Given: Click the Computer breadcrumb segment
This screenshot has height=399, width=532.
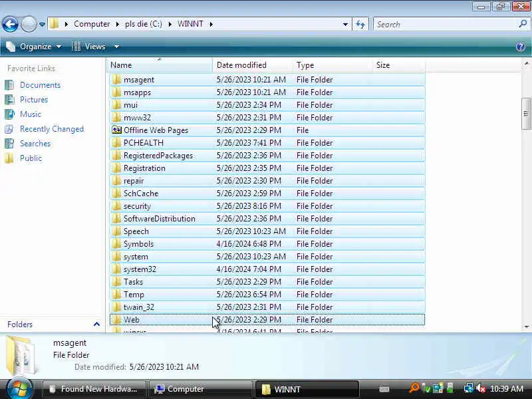Looking at the screenshot, I should pyautogui.click(x=92, y=24).
